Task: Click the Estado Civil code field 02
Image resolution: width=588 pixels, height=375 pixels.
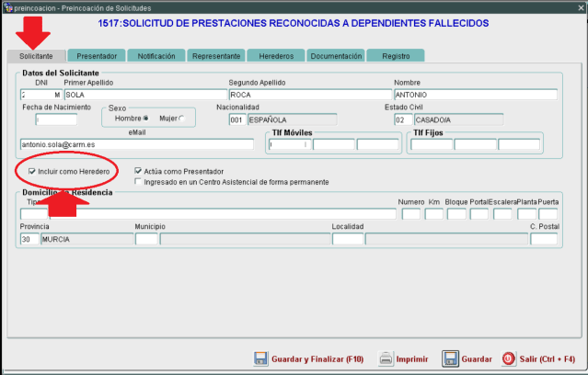Action: tap(403, 119)
